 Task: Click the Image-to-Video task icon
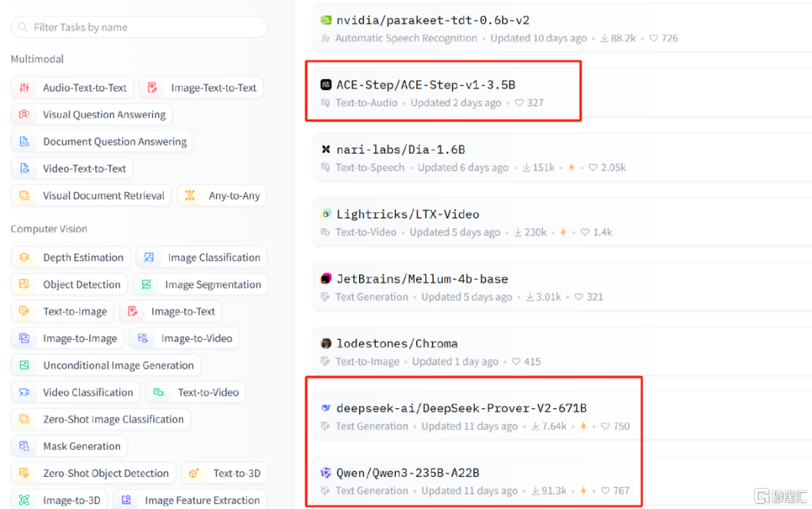point(143,338)
